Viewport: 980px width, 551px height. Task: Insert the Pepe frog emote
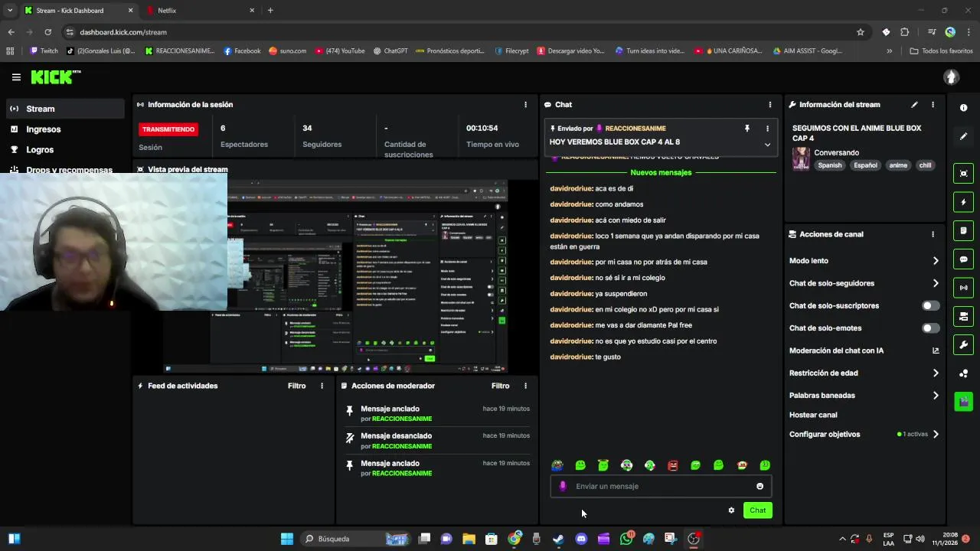point(557,465)
